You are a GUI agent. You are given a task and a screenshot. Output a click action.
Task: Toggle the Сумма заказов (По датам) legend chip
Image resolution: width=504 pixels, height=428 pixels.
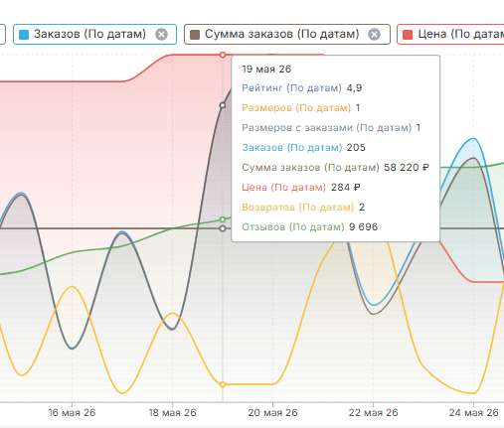click(x=287, y=34)
